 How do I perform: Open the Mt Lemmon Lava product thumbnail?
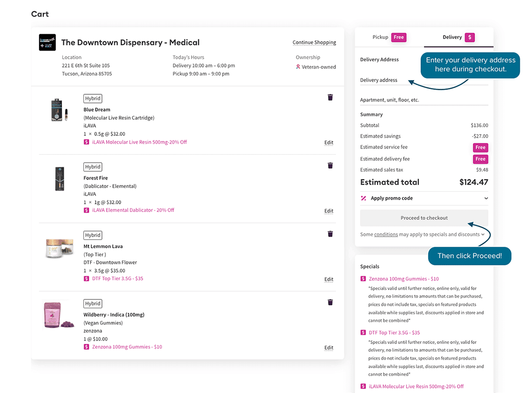pyautogui.click(x=59, y=248)
